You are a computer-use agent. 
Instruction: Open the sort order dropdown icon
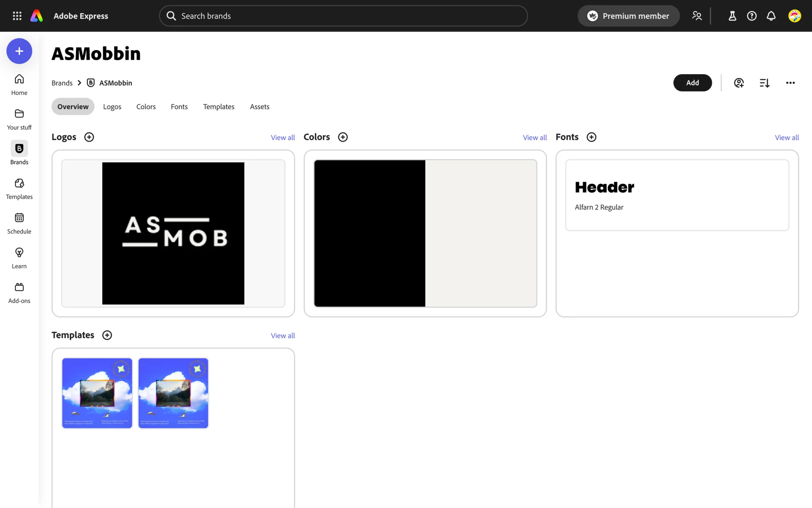point(764,83)
